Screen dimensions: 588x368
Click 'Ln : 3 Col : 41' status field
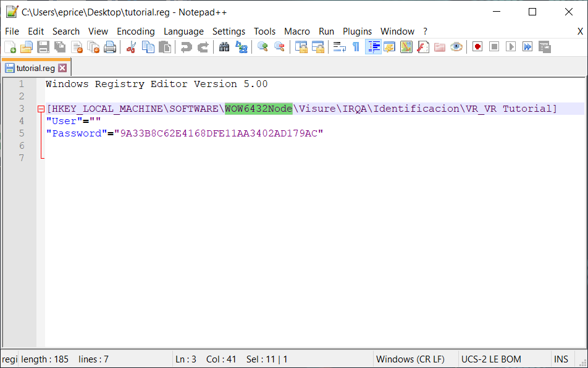tap(206, 359)
